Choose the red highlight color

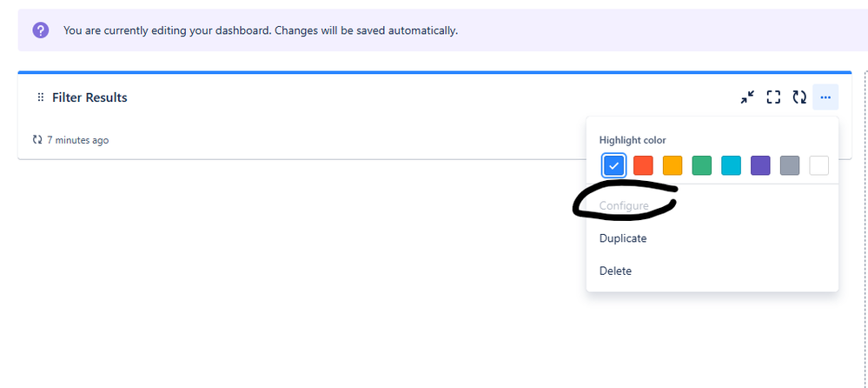click(x=643, y=165)
